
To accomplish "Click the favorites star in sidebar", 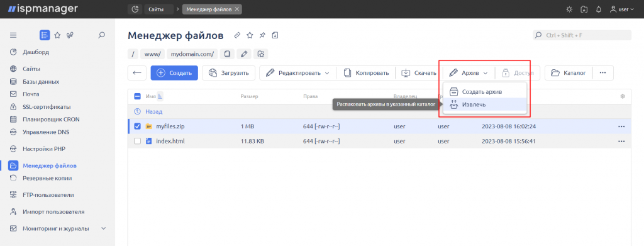I will tap(57, 35).
